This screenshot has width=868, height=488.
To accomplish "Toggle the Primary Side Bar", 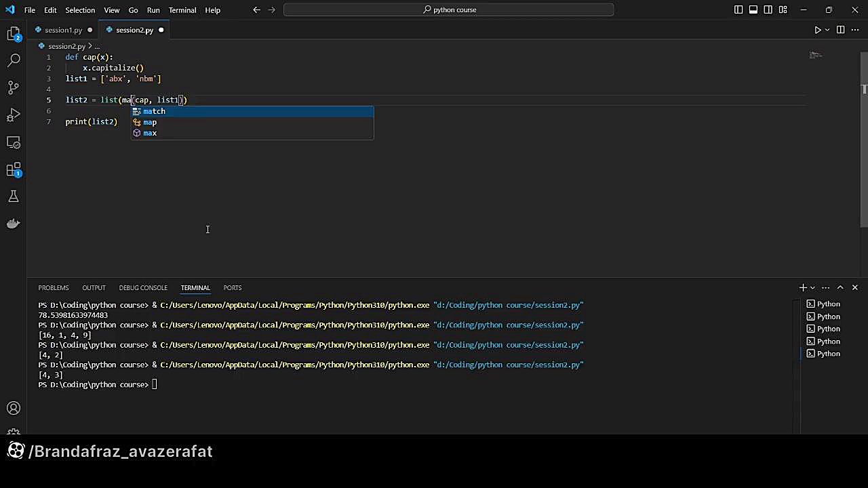I will click(x=738, y=9).
